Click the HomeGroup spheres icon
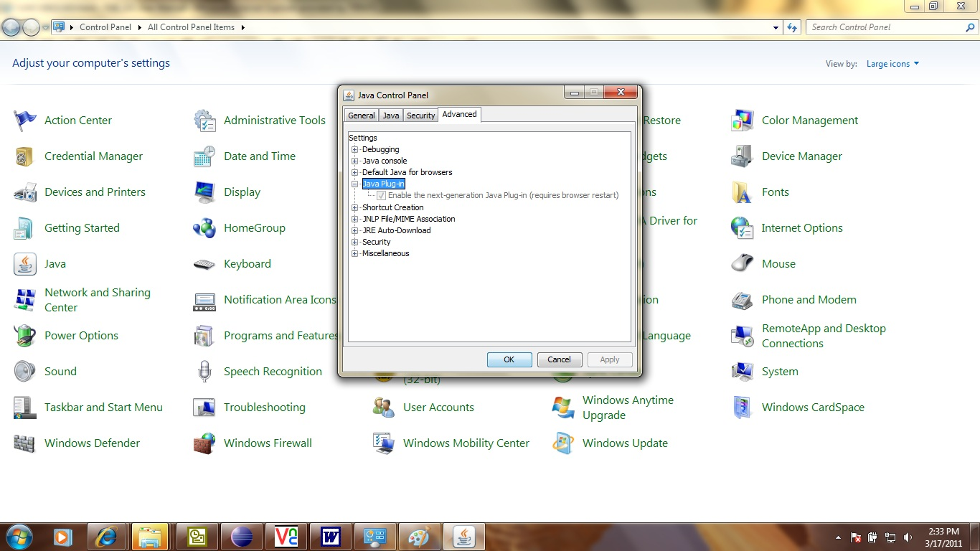 tap(204, 228)
